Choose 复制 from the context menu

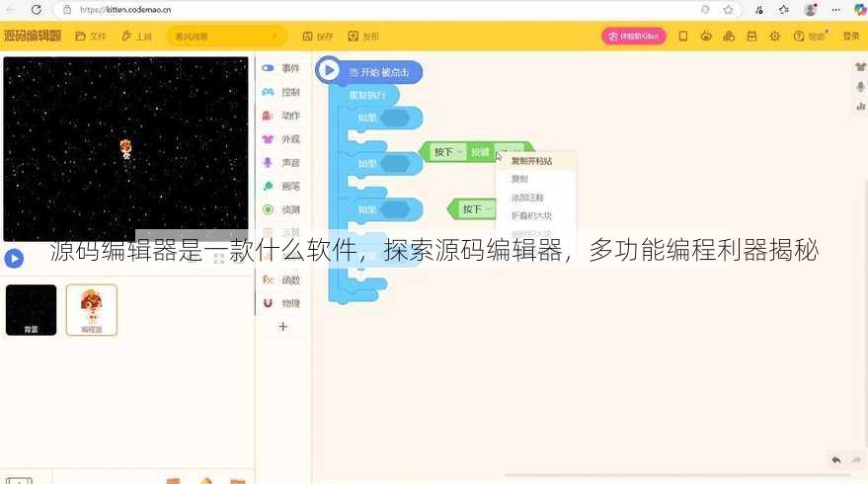tap(519, 179)
